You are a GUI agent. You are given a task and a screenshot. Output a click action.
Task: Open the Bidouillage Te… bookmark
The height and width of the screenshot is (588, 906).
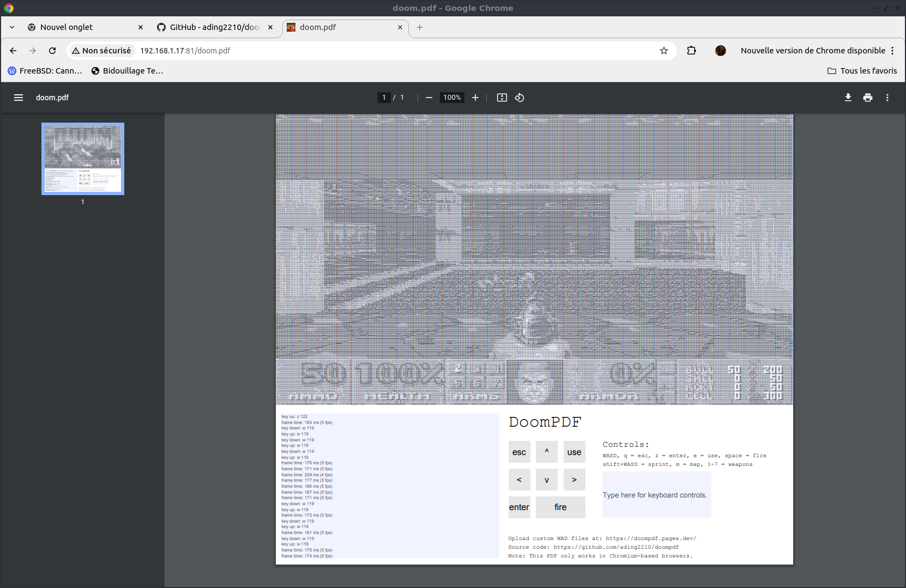pyautogui.click(x=128, y=71)
